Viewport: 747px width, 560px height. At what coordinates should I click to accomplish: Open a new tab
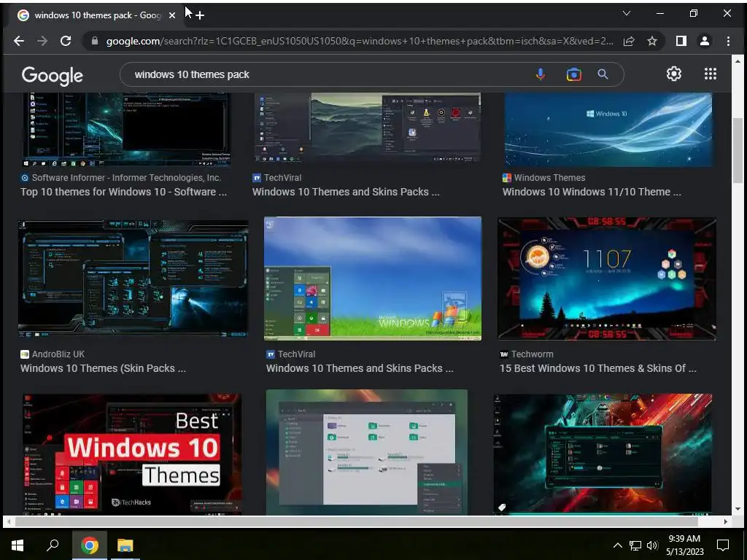click(x=200, y=15)
